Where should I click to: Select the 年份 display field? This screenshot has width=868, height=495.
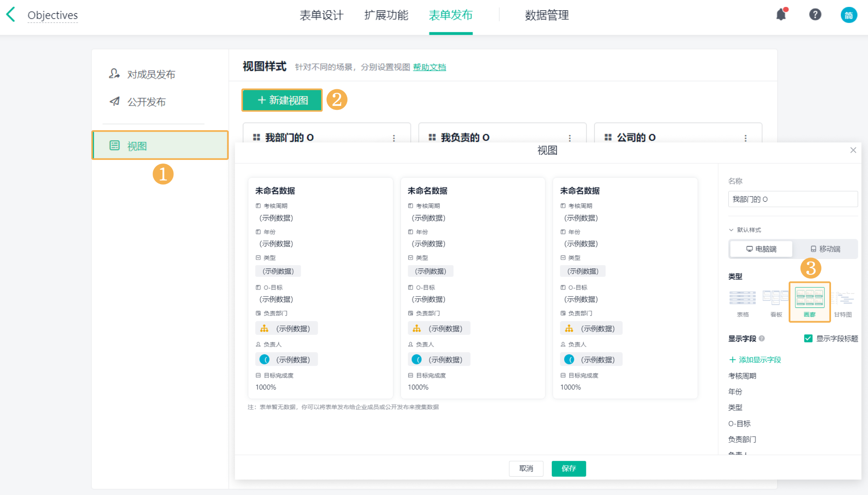(735, 392)
